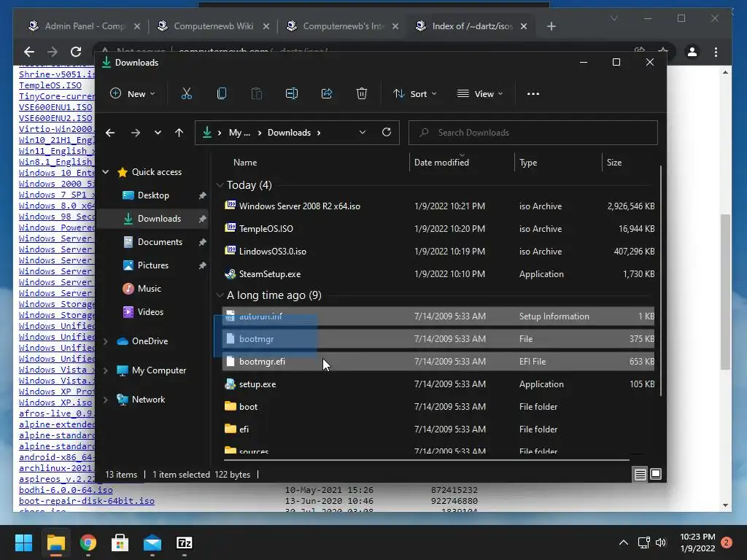This screenshot has width=747, height=560.
Task: Click the Rename icon in Explorer toolbar
Action: click(292, 94)
